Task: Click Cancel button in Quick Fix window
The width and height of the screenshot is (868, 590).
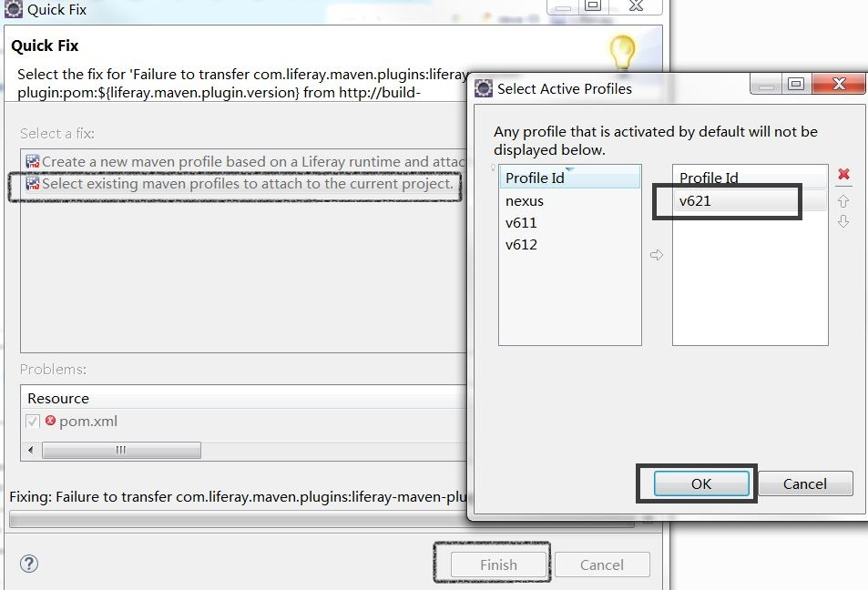Action: pyautogui.click(x=602, y=565)
